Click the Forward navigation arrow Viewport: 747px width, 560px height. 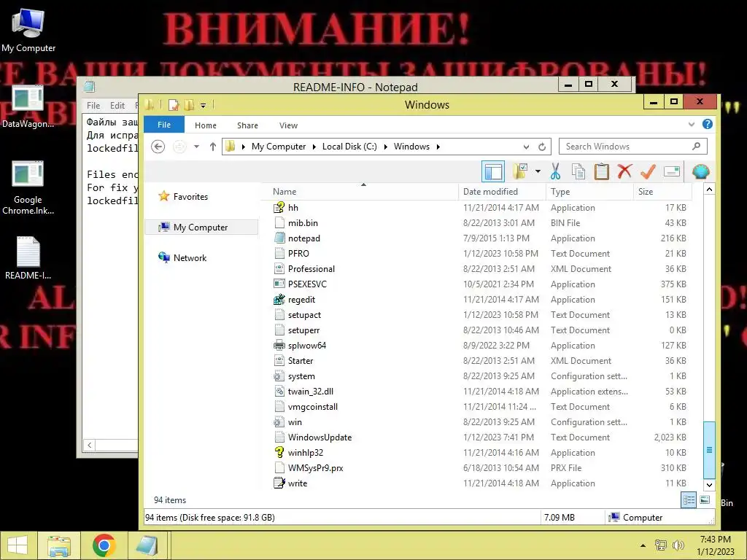pyautogui.click(x=179, y=147)
